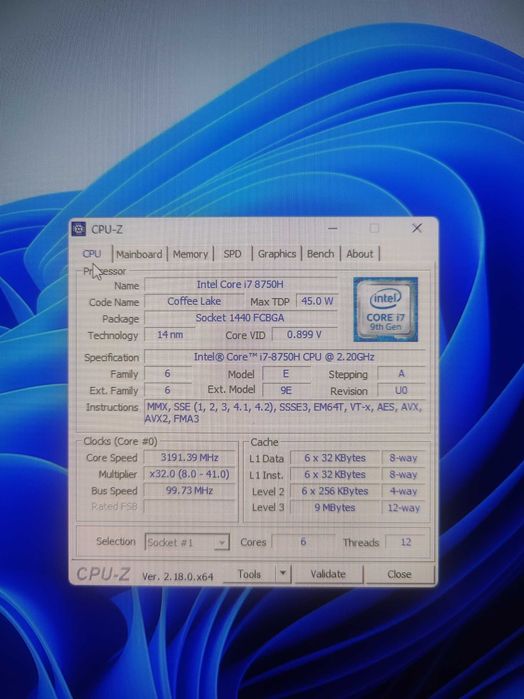The image size is (524, 699).
Task: Click the Ver. 2.18.0.x64 version text
Action: pos(177,576)
